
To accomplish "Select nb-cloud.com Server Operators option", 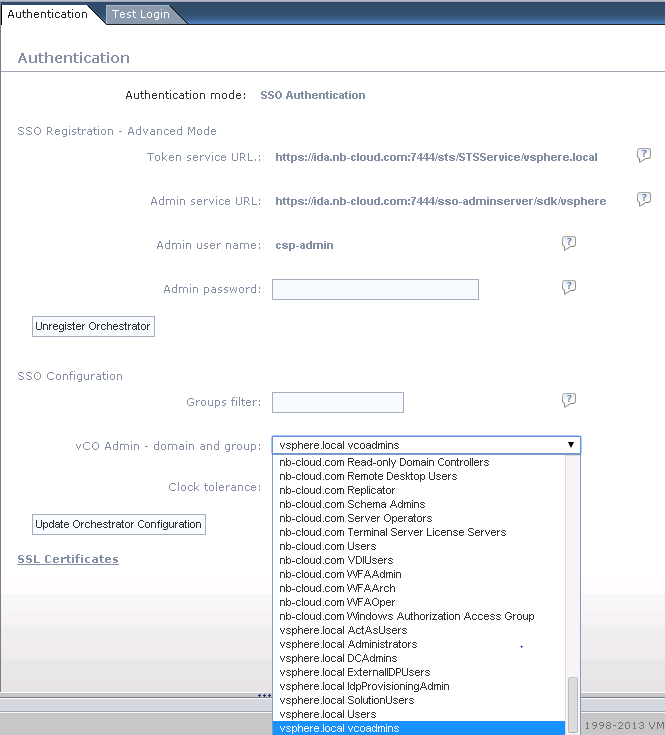I will click(419, 518).
